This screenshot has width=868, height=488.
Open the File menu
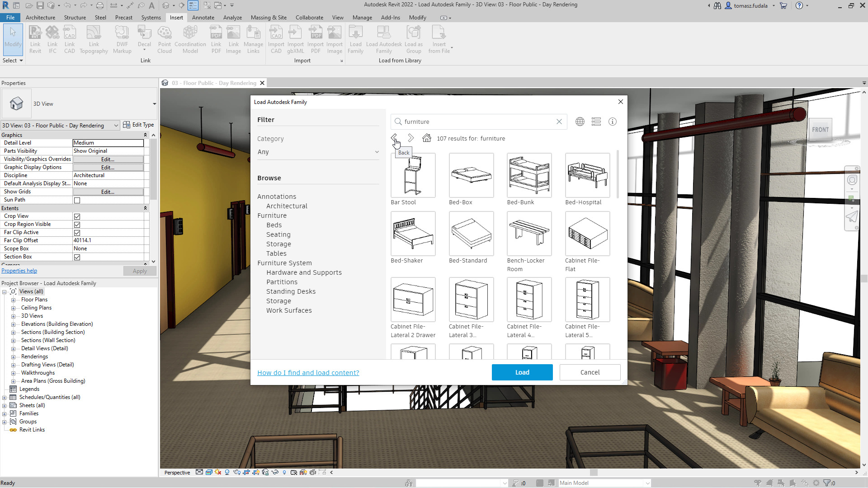10,18
